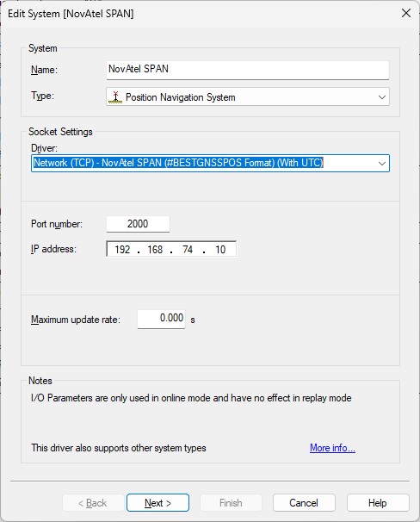Focus the Name field containing NovAtel SPAN
The image size is (420, 522).
click(248, 70)
